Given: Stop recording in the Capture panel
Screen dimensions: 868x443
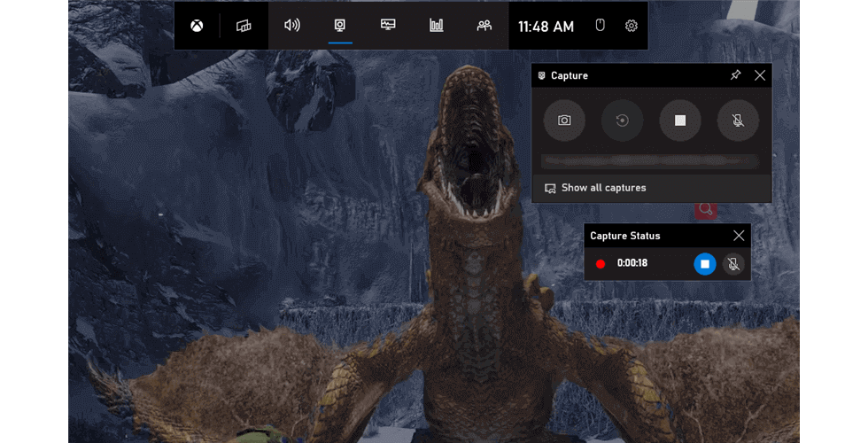Looking at the screenshot, I should click(x=680, y=120).
